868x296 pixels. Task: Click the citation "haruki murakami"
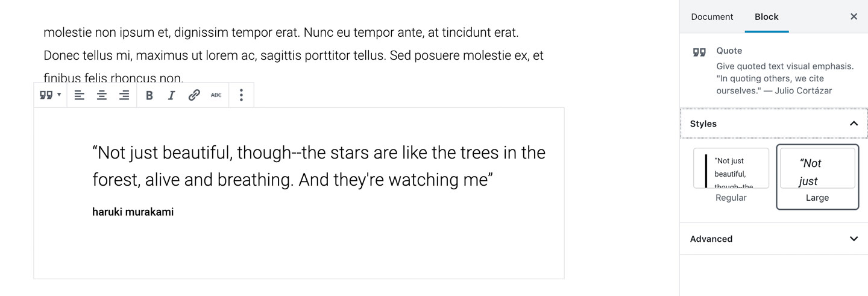coord(133,212)
